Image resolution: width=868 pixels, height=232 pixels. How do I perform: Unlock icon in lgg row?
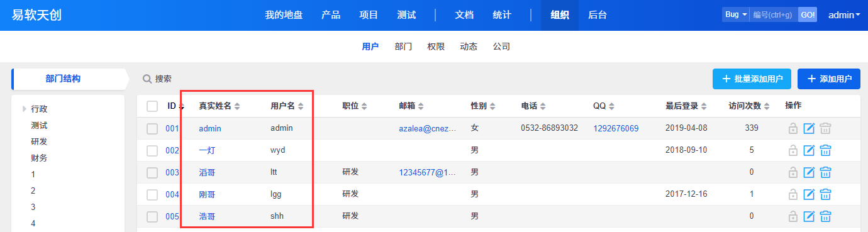point(793,194)
